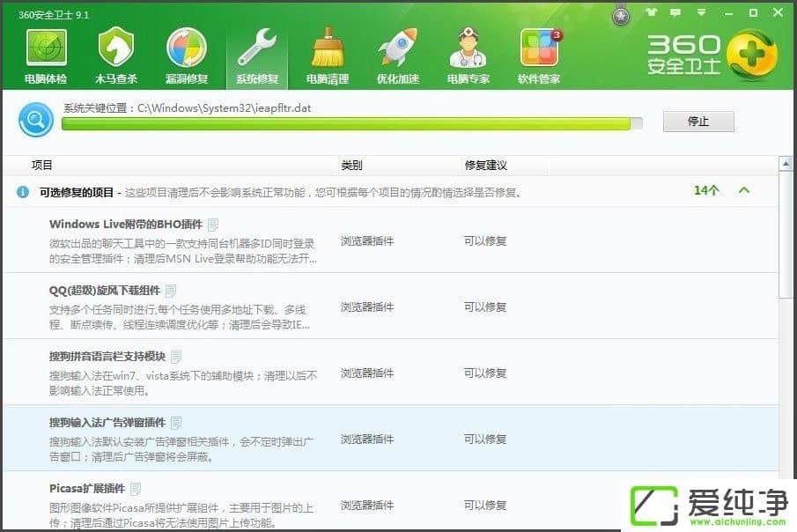Open detail note icon for 搜狗拼音语言栏支持模块
The image size is (797, 532).
[x=176, y=357]
